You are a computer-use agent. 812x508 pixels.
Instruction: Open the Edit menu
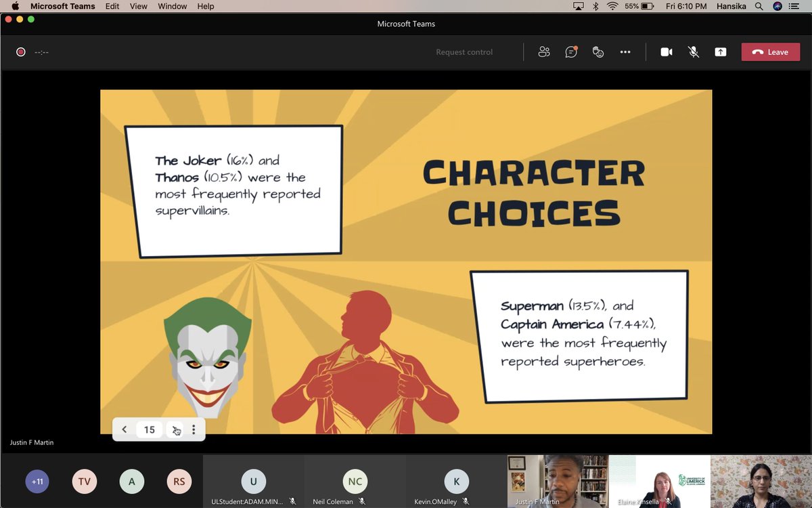112,6
